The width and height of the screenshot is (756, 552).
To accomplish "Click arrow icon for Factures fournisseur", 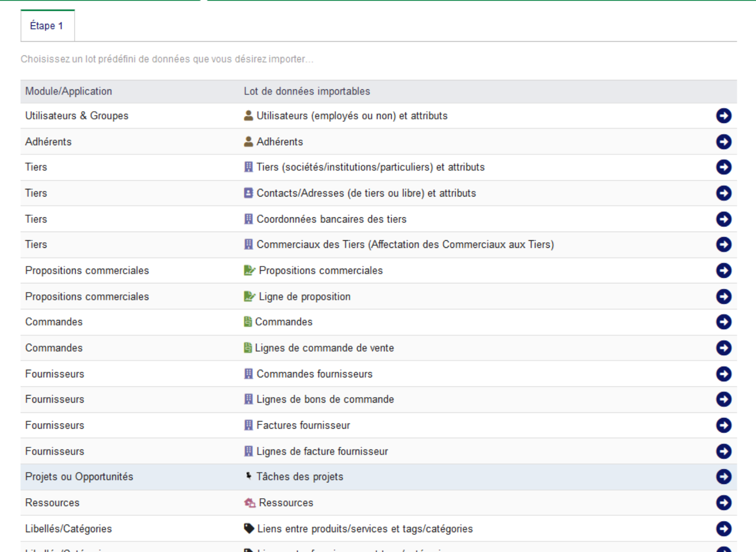I will (723, 425).
